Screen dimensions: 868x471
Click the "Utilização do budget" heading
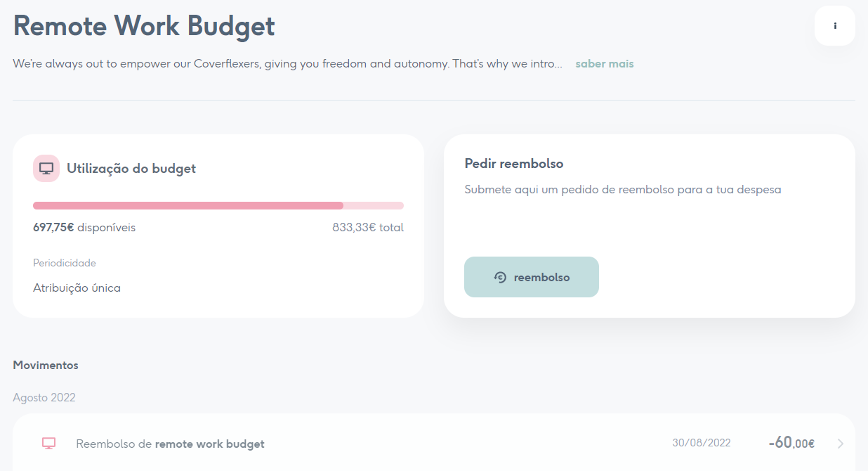coord(131,168)
